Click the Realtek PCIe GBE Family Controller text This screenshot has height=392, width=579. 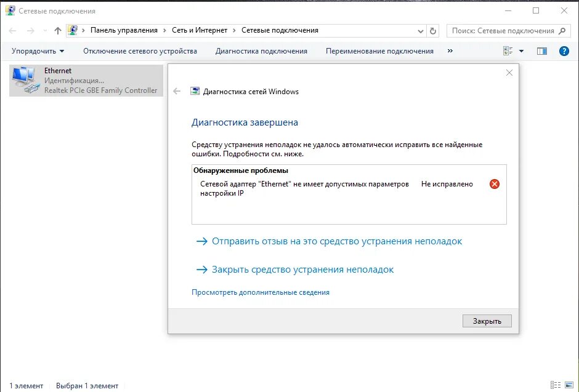101,90
